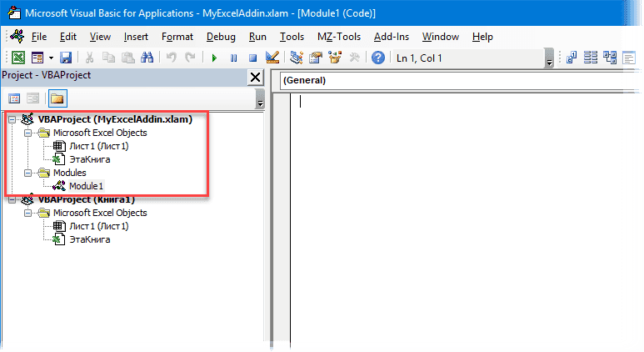Open the Object Browser toolbar icon
Image resolution: width=644 pixels, height=352 pixels.
pos(335,58)
